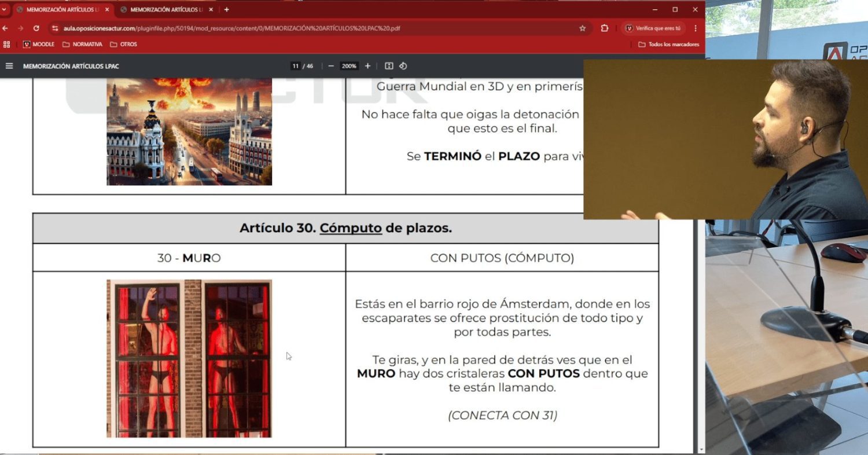Click the zoom out minus button
This screenshot has width=868, height=455.
331,66
